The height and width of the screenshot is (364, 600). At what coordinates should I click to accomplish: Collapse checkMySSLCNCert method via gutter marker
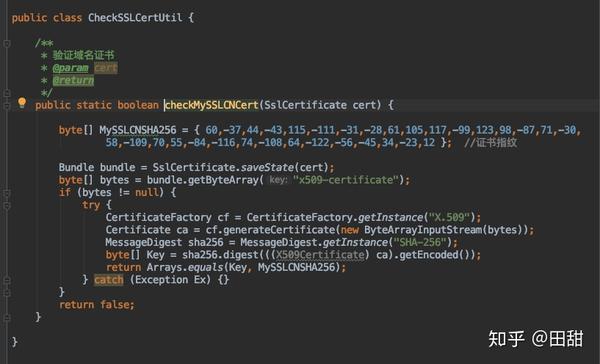point(7,105)
